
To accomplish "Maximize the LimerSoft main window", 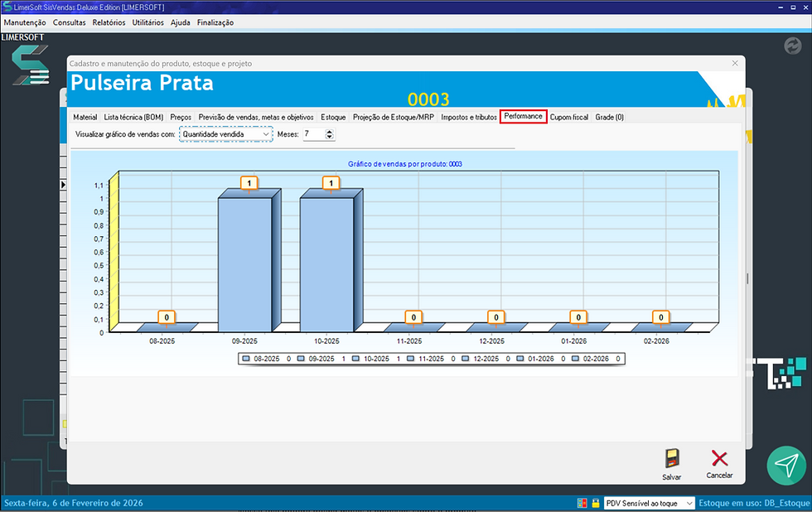I will coord(793,7).
